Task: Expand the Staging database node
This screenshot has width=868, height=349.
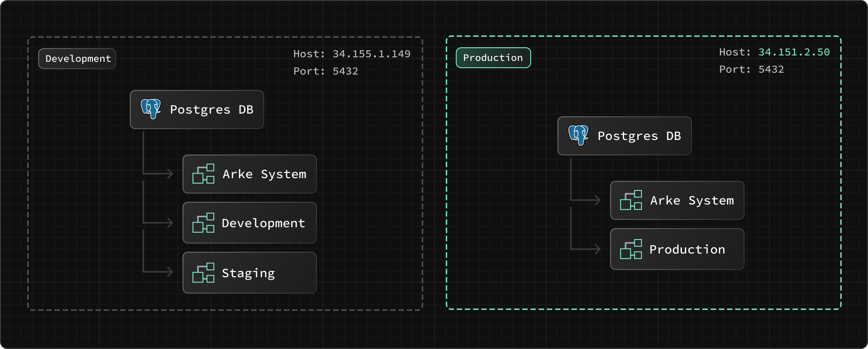Action: click(249, 272)
